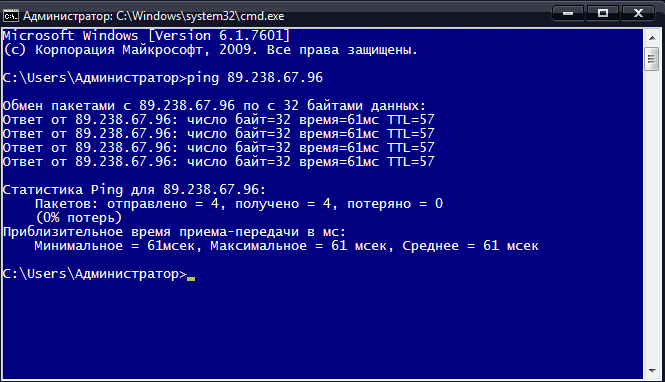The height and width of the screenshot is (382, 665).
Task: Click the Корпорация Майкрософт copyright line
Action: coord(210,50)
